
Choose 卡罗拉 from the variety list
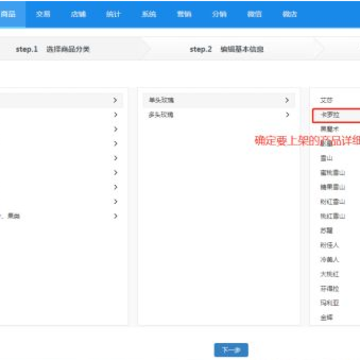click(x=336, y=115)
